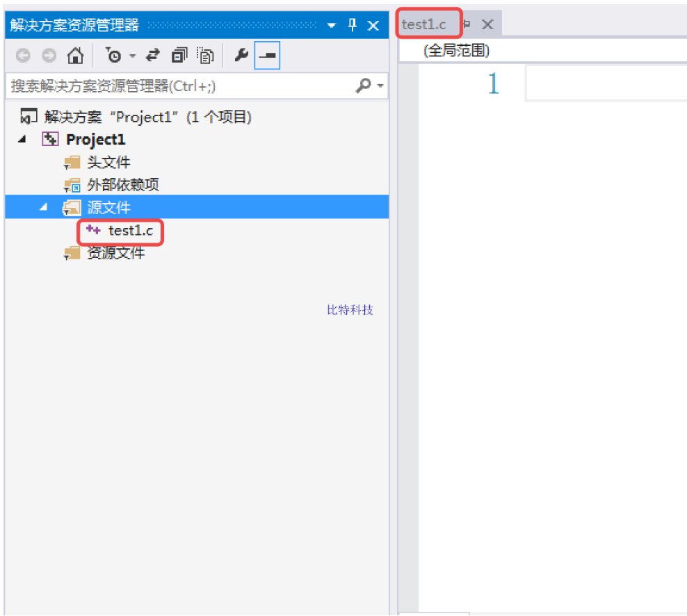687x616 pixels.
Task: Collapse the 源文件 folder arrow
Action: tap(43, 206)
